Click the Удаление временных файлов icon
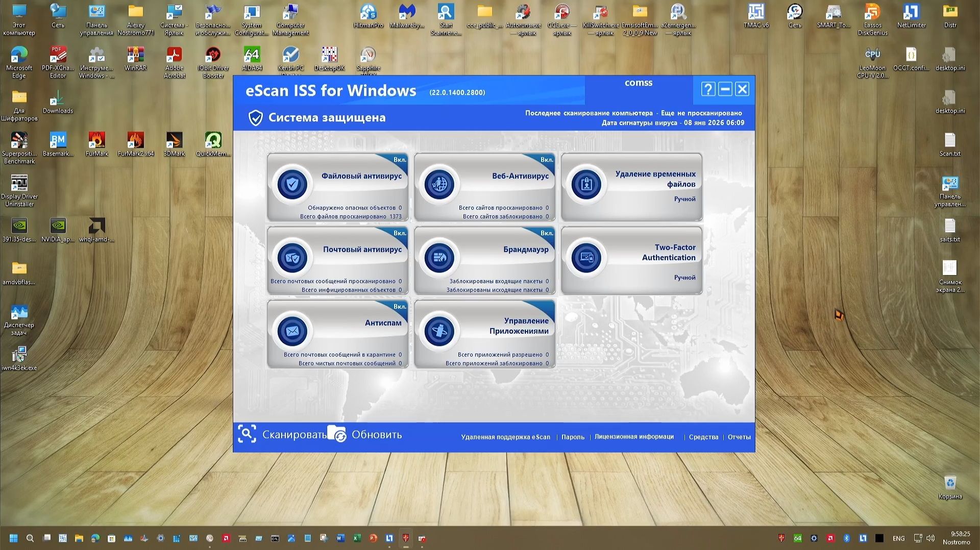This screenshot has width=980, height=550. 586,184
